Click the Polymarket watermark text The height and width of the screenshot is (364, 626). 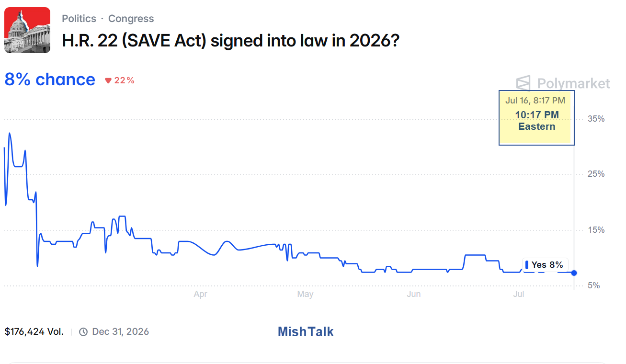point(573,84)
